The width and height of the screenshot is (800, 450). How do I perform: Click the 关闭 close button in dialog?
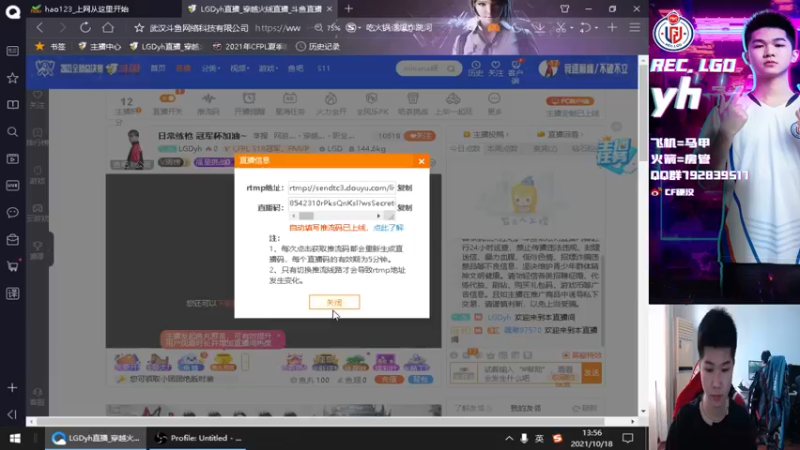(334, 302)
